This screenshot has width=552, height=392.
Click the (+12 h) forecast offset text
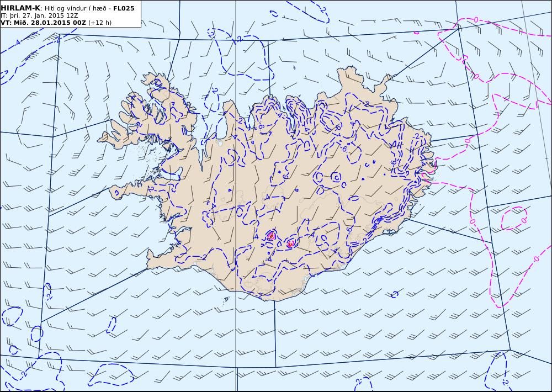tap(99, 23)
